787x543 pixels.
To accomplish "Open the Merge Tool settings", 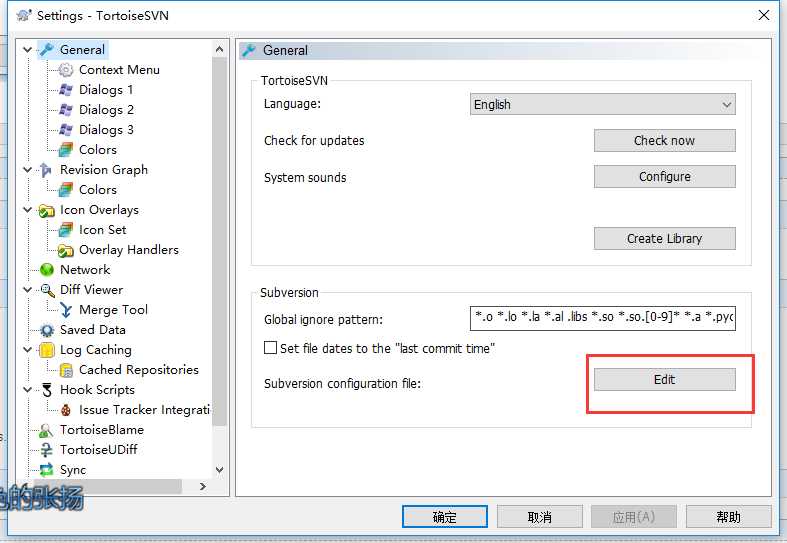I will [113, 310].
